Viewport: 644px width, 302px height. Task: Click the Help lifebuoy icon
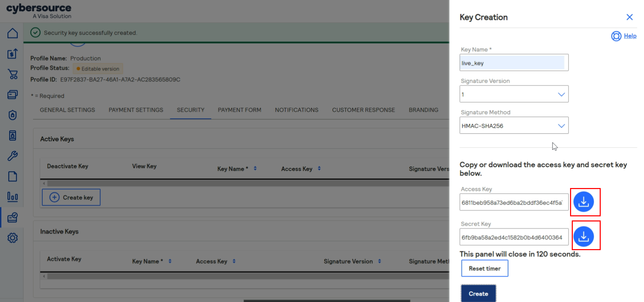[616, 36]
